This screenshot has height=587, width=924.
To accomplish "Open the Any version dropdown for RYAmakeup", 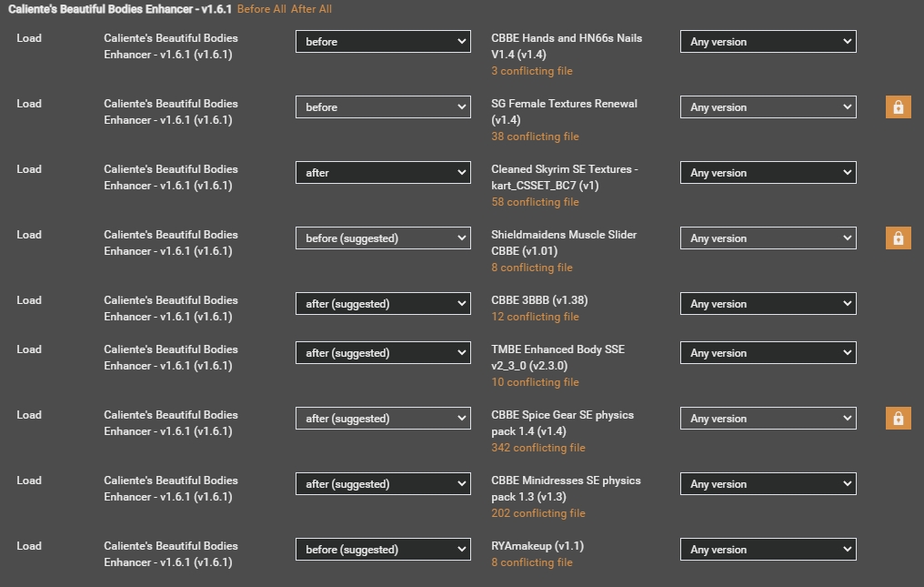I will (x=768, y=549).
